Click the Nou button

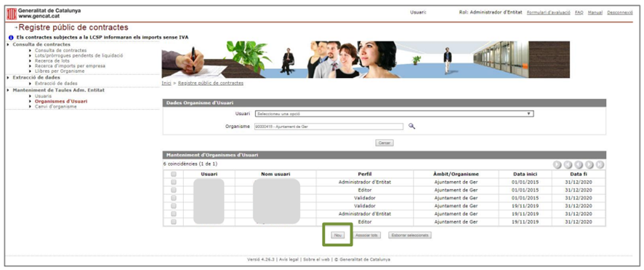tap(338, 236)
